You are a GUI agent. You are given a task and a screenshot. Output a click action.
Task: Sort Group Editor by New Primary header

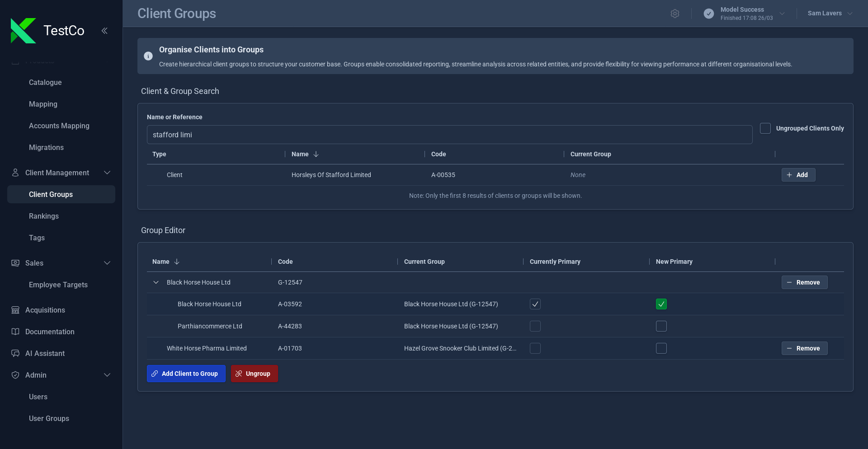674,262
